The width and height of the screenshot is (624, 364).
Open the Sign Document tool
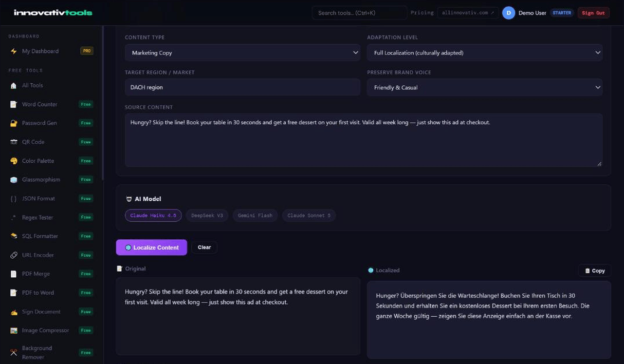coord(51,312)
